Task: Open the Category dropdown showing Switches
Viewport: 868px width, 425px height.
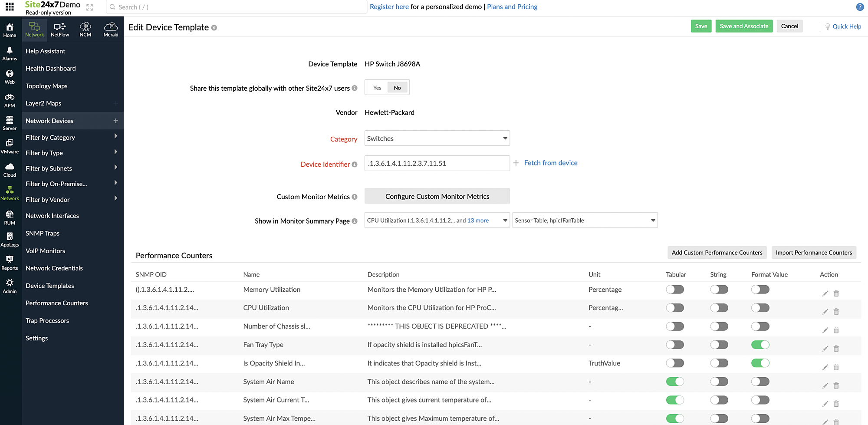Action: click(437, 138)
